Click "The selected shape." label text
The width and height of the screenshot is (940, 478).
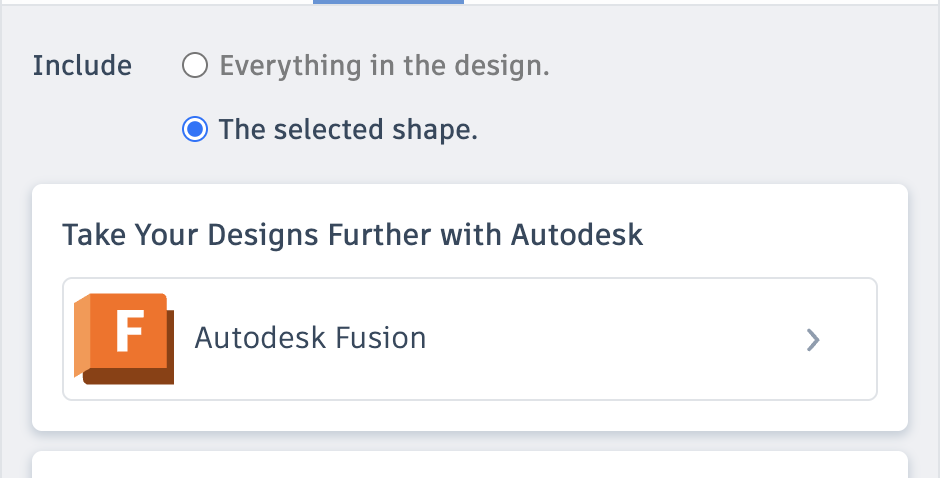[x=348, y=130]
